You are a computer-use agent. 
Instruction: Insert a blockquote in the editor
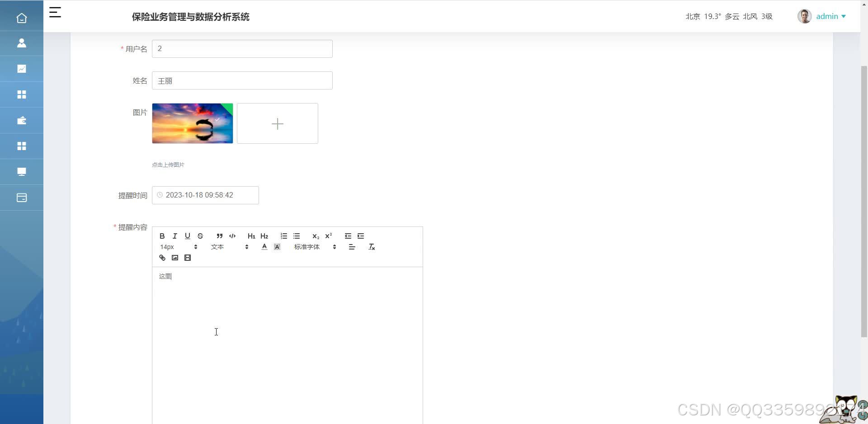(219, 236)
